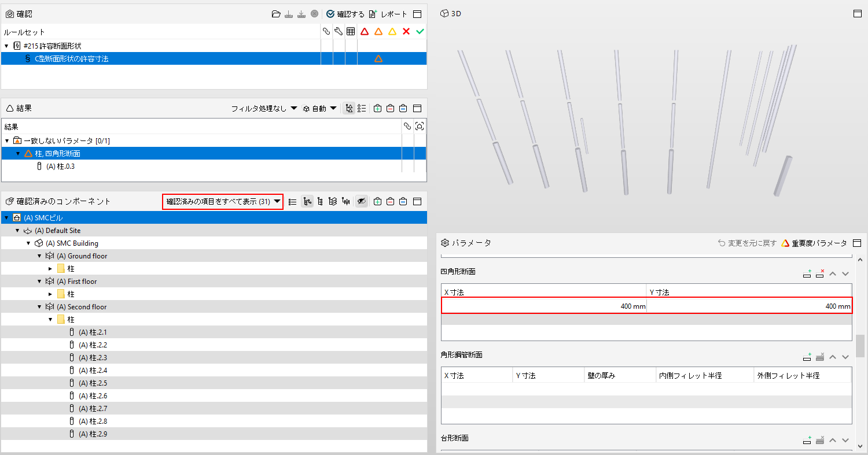The width and height of the screenshot is (868, 455).
Task: Collapse the (A) Ground floor node
Action: point(39,256)
